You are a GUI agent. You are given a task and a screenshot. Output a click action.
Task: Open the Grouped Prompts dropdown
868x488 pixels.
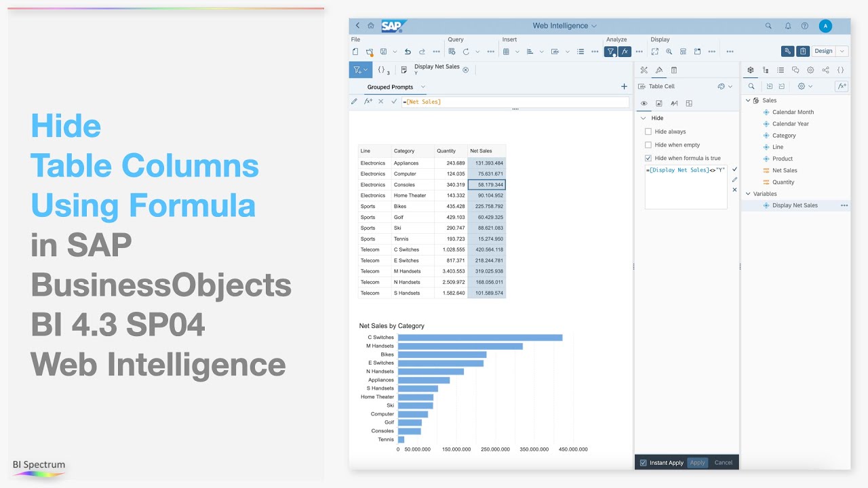pos(423,87)
